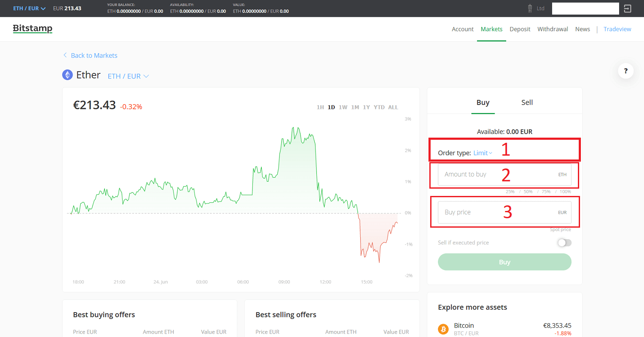Image resolution: width=644 pixels, height=337 pixels.
Task: Select the 1W chart range
Action: click(x=343, y=107)
